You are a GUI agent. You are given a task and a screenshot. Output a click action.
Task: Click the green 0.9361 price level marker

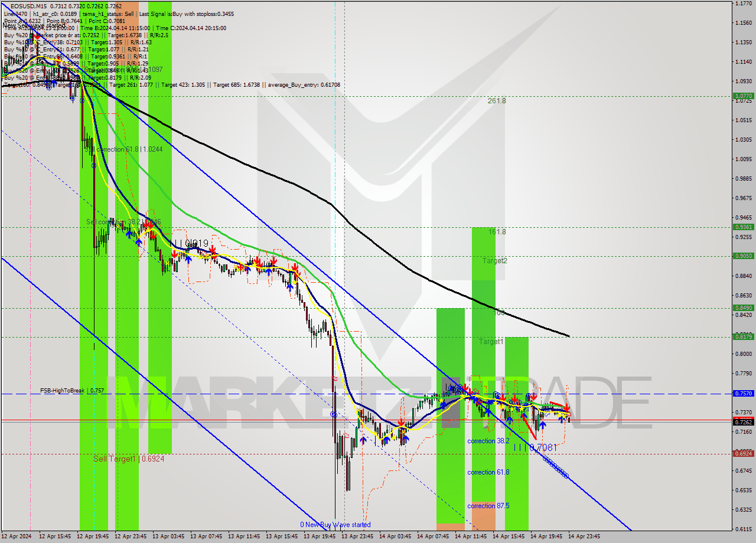coord(742,227)
